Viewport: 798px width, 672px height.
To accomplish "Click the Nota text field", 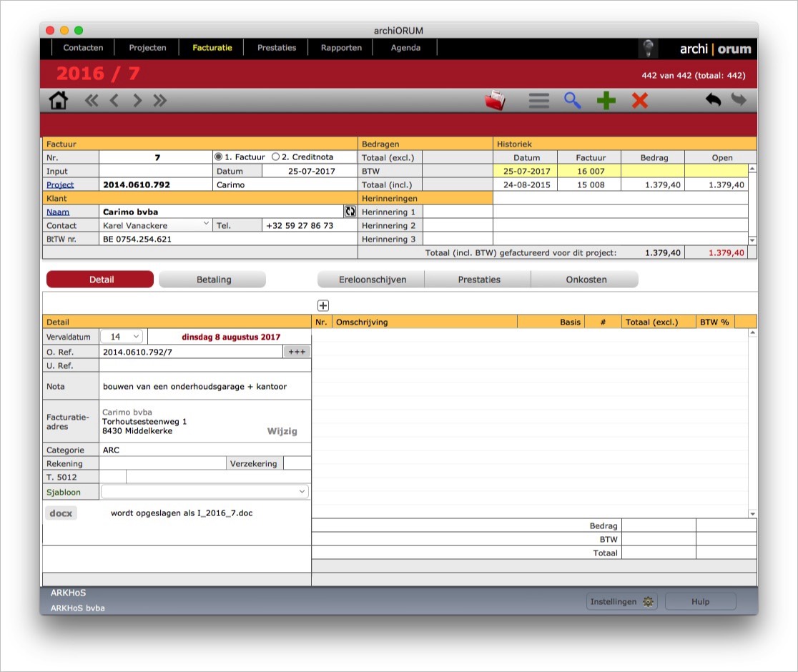I will point(205,386).
